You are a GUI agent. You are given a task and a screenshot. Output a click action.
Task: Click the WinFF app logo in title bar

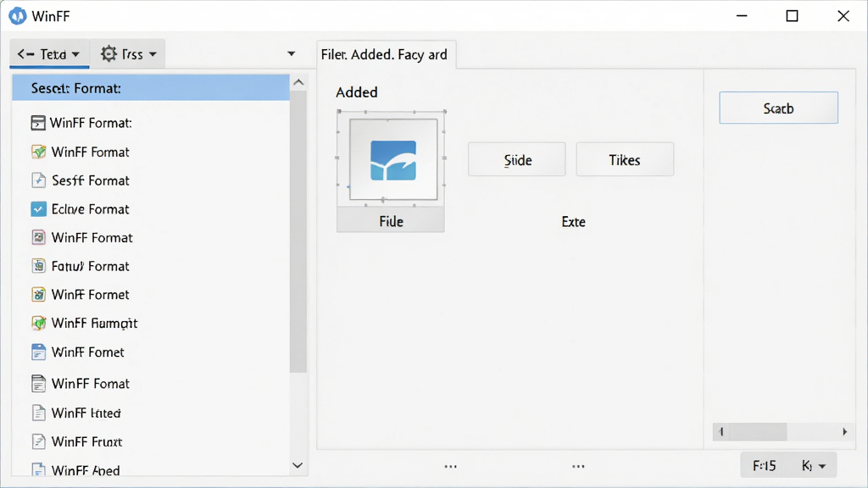coord(17,16)
